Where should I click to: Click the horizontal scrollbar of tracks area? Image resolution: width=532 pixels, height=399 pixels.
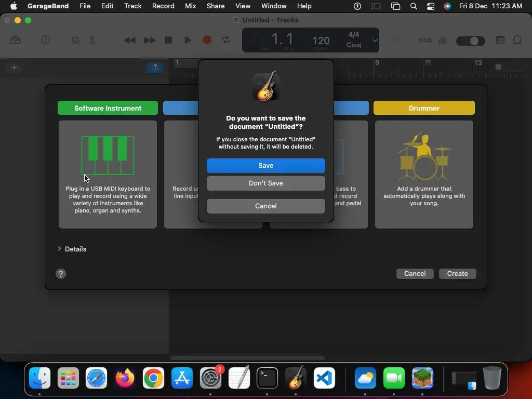click(248, 357)
